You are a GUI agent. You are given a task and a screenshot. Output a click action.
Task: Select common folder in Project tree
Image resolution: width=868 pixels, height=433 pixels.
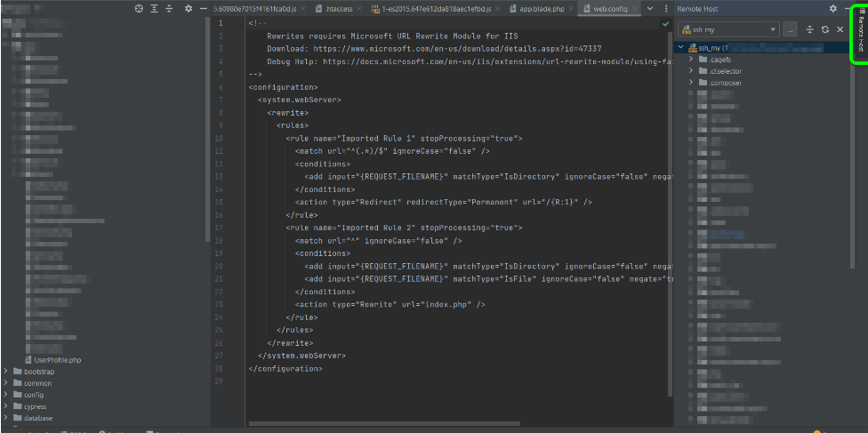coord(37,383)
